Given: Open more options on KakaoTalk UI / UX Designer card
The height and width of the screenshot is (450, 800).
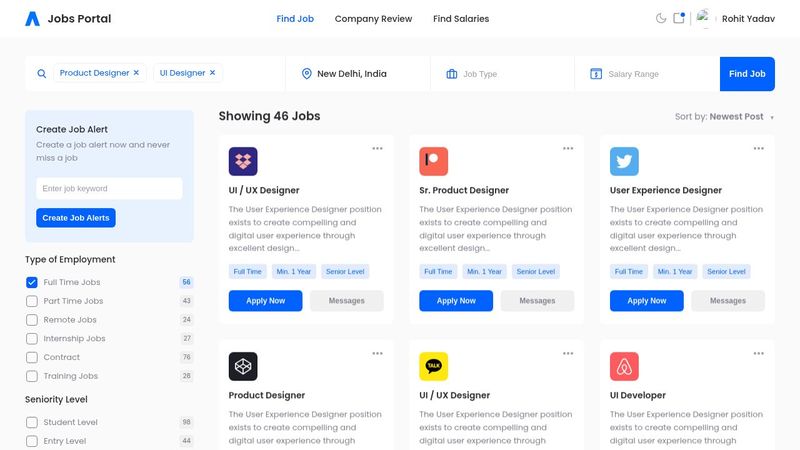Looking at the screenshot, I should (x=568, y=354).
